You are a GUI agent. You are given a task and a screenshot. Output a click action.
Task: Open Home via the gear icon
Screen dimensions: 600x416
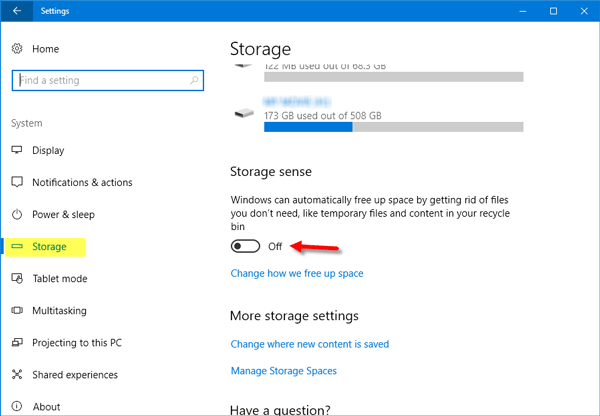pyautogui.click(x=17, y=49)
